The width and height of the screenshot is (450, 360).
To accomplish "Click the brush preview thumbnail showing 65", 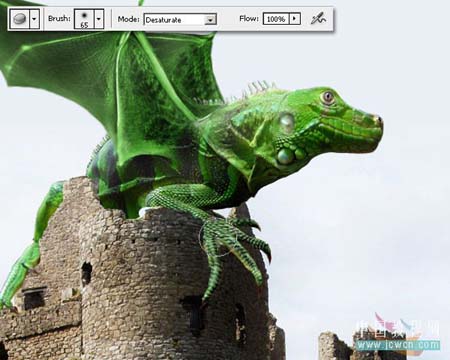I will coord(84,19).
